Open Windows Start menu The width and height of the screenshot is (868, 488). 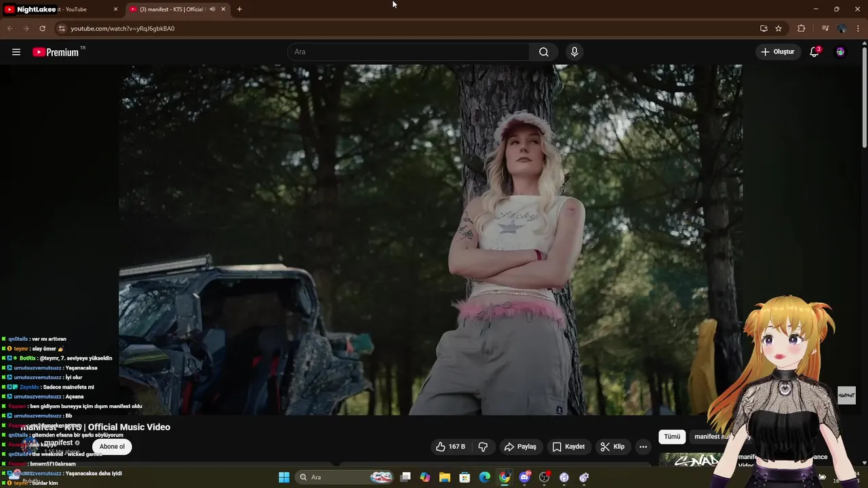tap(284, 477)
